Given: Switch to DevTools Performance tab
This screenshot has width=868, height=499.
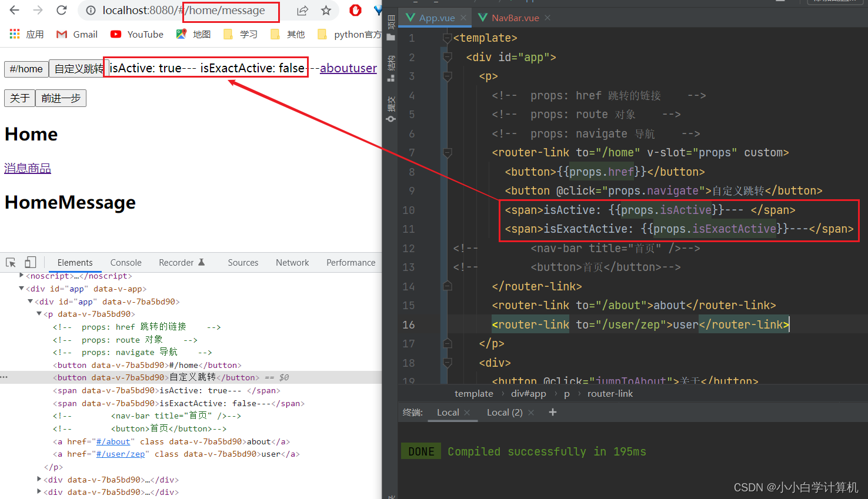Looking at the screenshot, I should 350,263.
